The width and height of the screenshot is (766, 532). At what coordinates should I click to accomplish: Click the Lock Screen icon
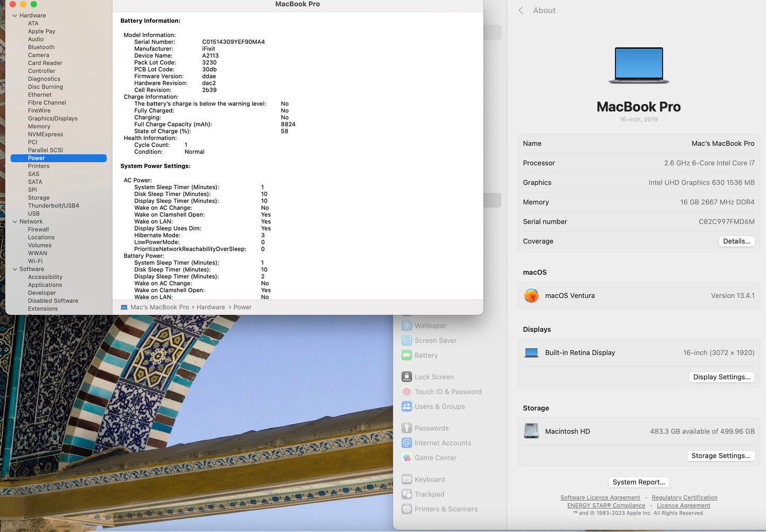tap(407, 377)
